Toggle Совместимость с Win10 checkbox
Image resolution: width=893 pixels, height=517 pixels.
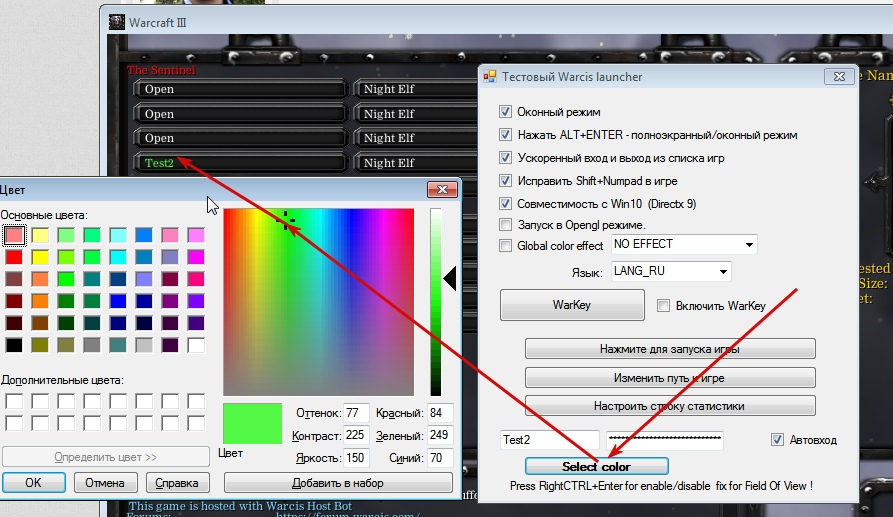point(505,203)
